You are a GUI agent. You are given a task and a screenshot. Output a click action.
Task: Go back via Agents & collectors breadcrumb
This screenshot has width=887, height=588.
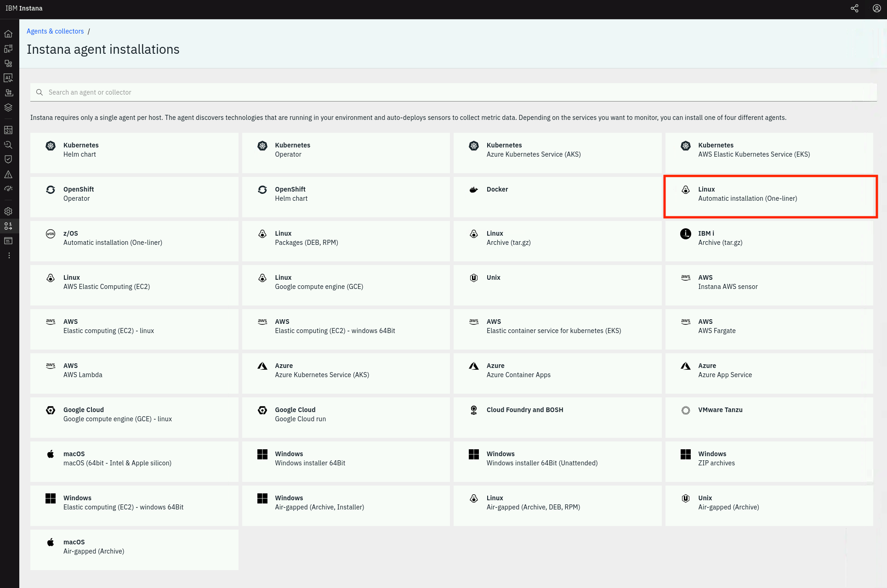point(55,31)
